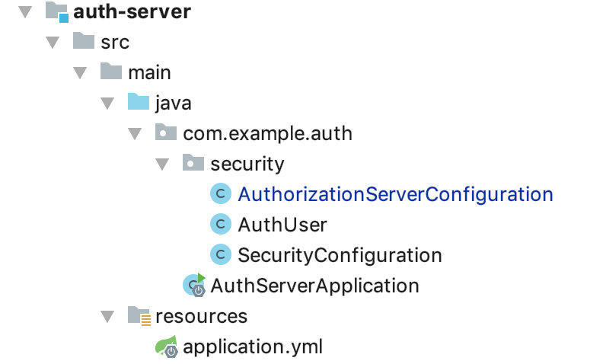603x364 pixels.
Task: Collapse the main folder arrow
Action: pyautogui.click(x=80, y=73)
